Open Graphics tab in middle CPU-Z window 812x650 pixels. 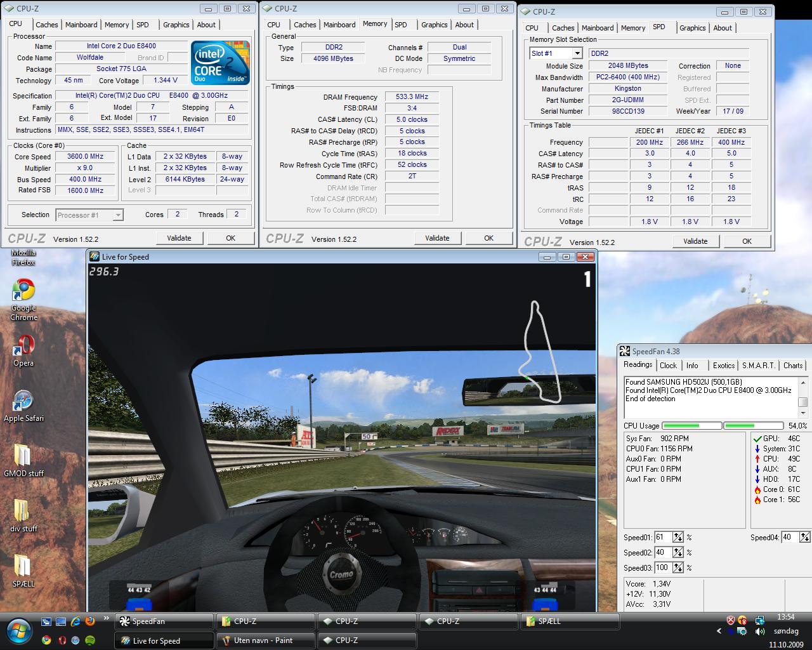point(435,25)
